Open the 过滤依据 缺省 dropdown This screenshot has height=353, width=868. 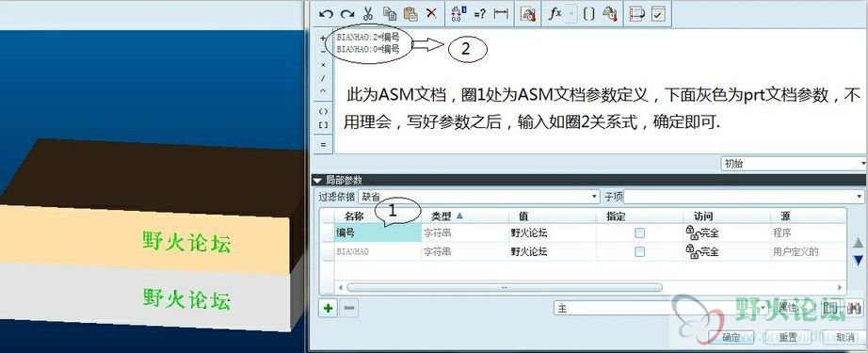(479, 197)
